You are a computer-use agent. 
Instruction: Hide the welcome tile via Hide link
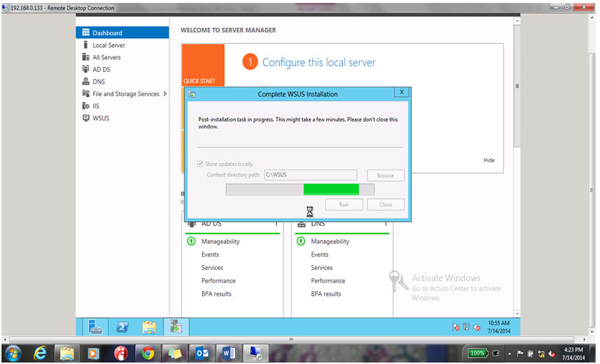pyautogui.click(x=488, y=160)
